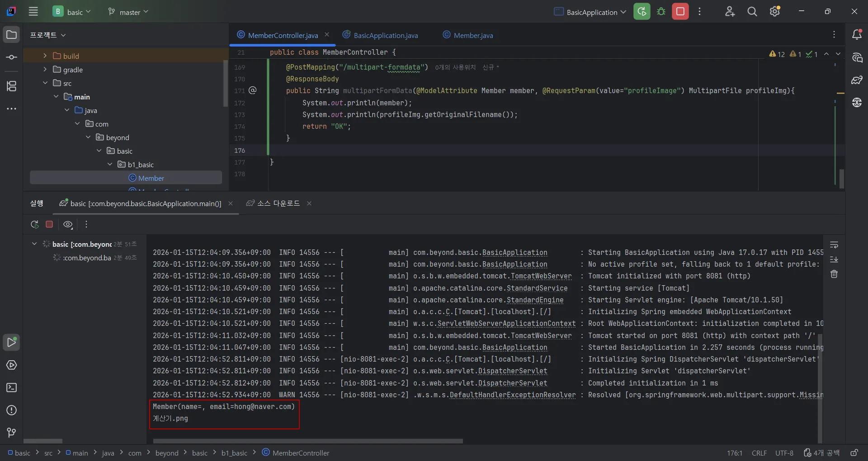
Task: Open the right sidebar icon below the Gradle icon
Action: pyautogui.click(x=857, y=103)
